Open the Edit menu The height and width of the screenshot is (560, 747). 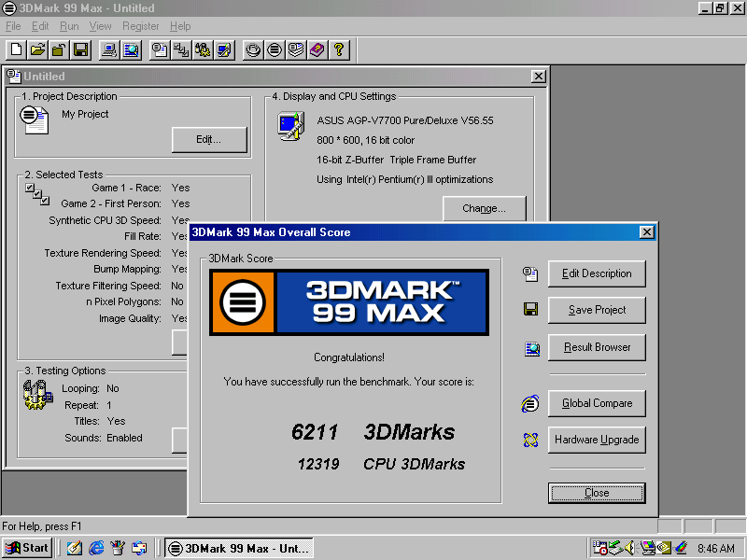click(x=40, y=26)
